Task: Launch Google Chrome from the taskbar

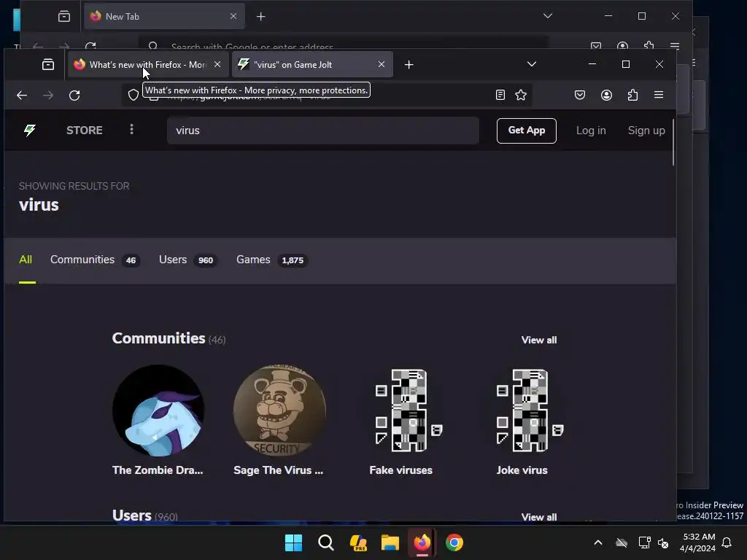Action: click(454, 542)
